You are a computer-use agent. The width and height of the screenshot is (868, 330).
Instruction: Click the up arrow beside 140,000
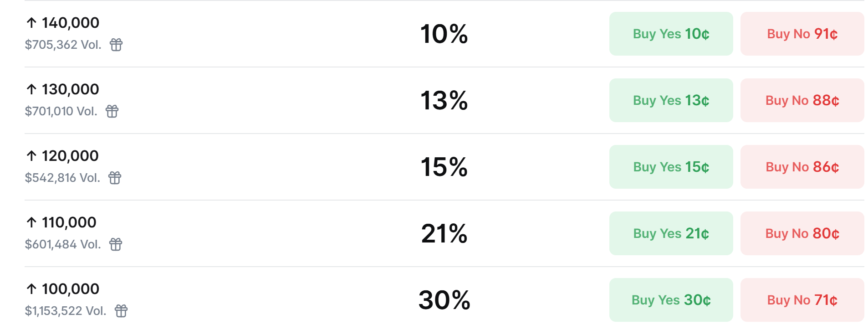(x=31, y=23)
